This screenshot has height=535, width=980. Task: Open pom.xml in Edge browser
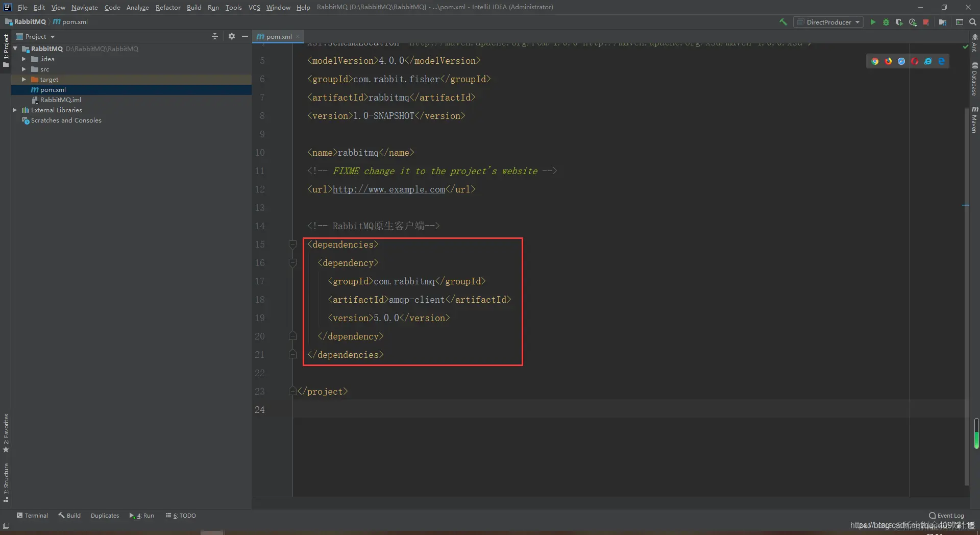click(941, 61)
